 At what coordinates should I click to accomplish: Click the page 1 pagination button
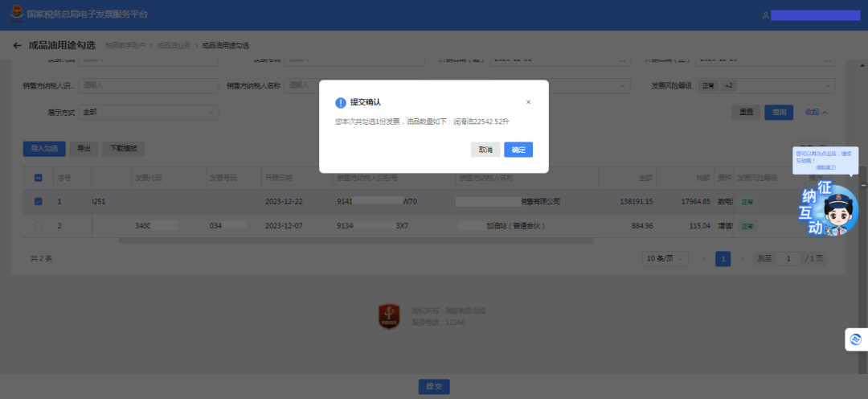(723, 259)
